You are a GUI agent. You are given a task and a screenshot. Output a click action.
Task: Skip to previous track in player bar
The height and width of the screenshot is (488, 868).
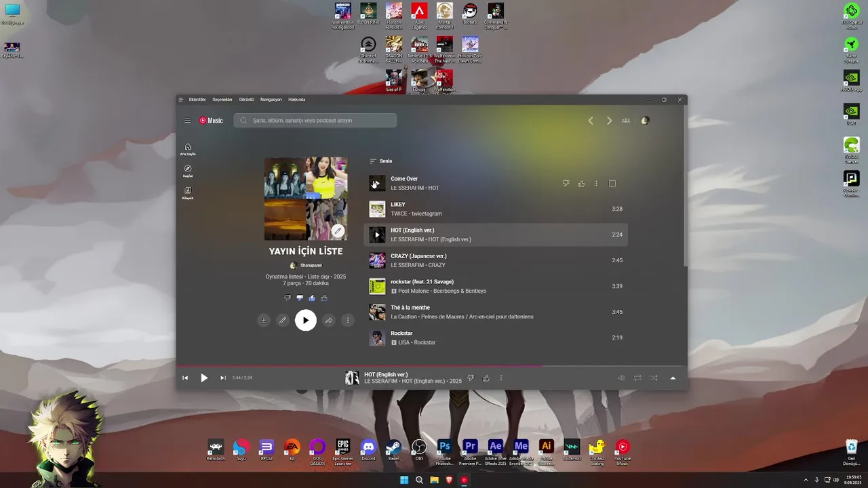click(185, 378)
